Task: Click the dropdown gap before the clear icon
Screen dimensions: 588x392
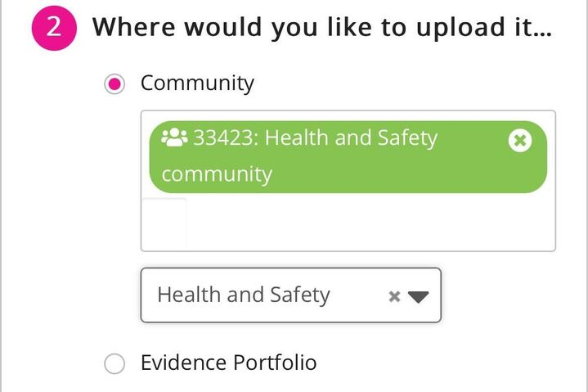Action: tap(360, 295)
